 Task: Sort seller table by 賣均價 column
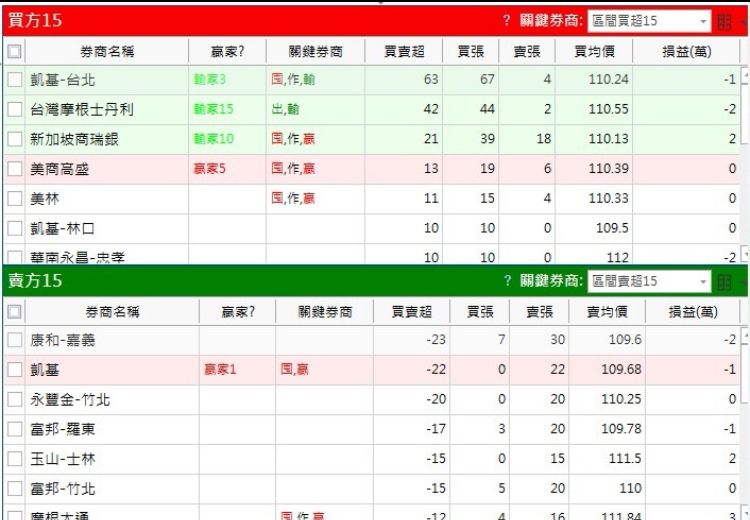pyautogui.click(x=607, y=312)
